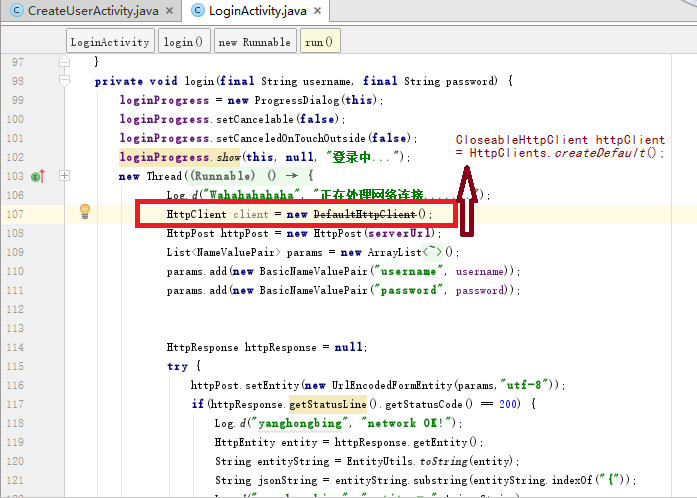Expand the folded Runnable block at line 103
697x498 pixels.
click(65, 176)
